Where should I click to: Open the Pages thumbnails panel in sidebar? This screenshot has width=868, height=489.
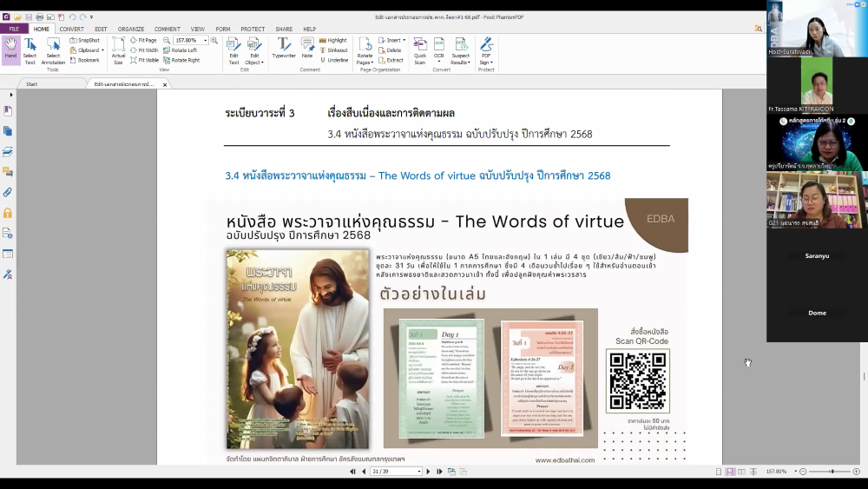click(x=8, y=131)
